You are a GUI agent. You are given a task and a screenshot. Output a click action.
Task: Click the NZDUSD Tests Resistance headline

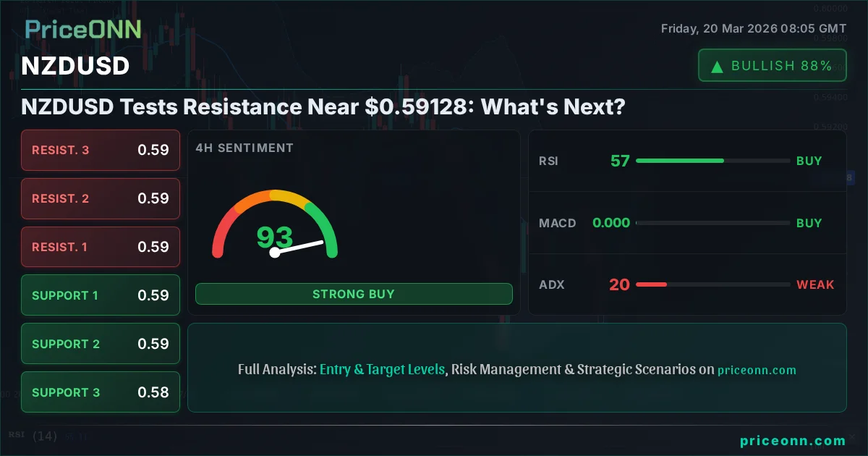pyautogui.click(x=323, y=107)
